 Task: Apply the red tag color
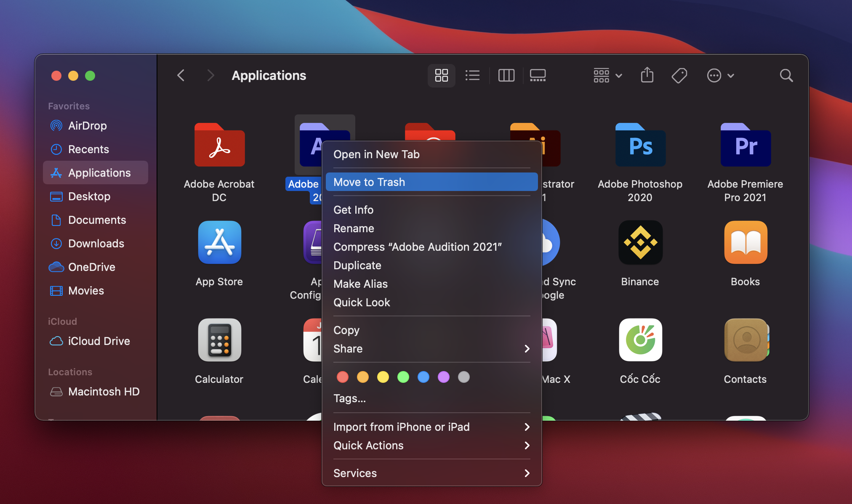343,377
